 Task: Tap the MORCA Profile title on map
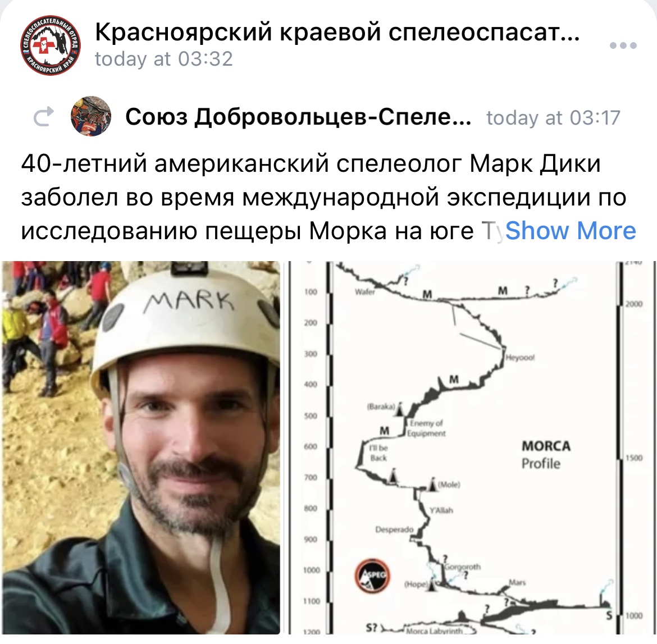[546, 454]
